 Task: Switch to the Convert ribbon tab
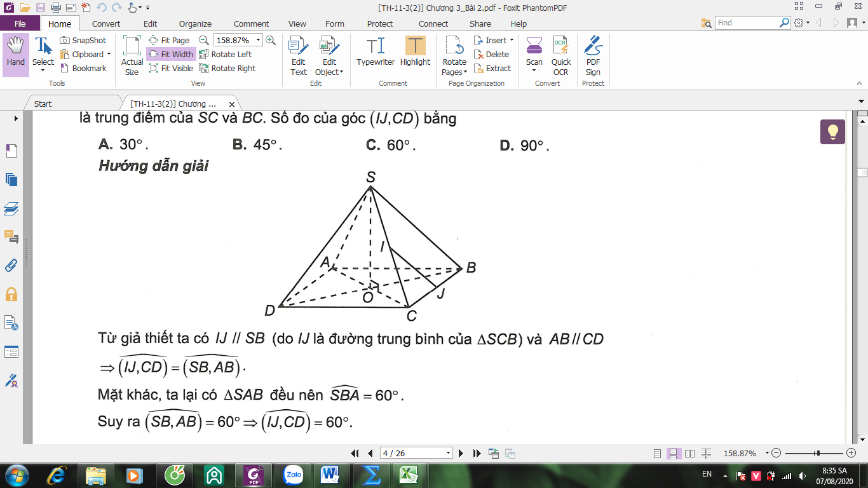tap(106, 24)
